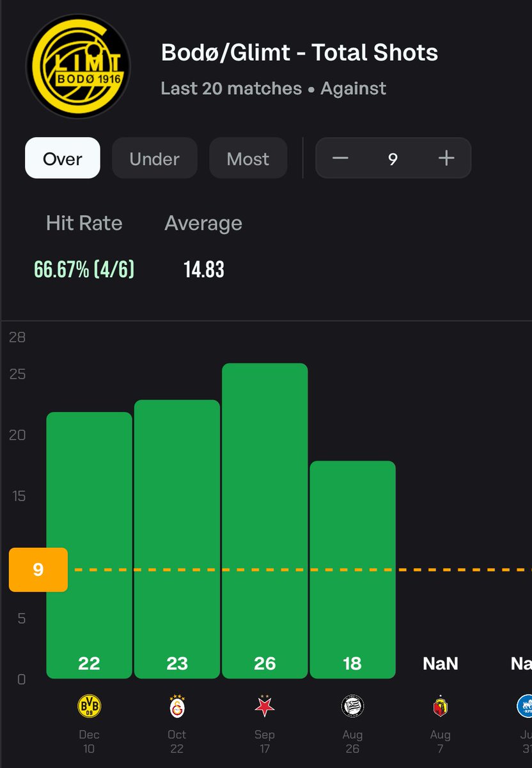This screenshot has width=532, height=768.
Task: Click the orange 9 threshold line marker
Action: pos(38,570)
